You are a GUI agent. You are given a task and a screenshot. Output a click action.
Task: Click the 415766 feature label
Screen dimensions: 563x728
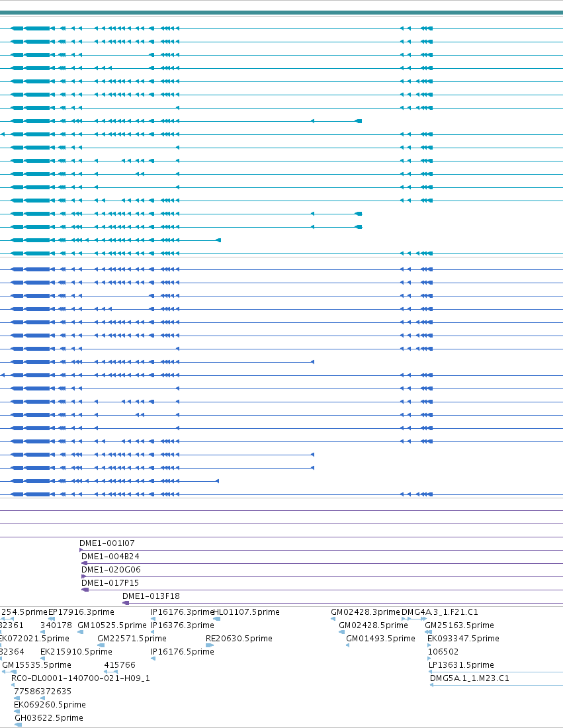(120, 665)
